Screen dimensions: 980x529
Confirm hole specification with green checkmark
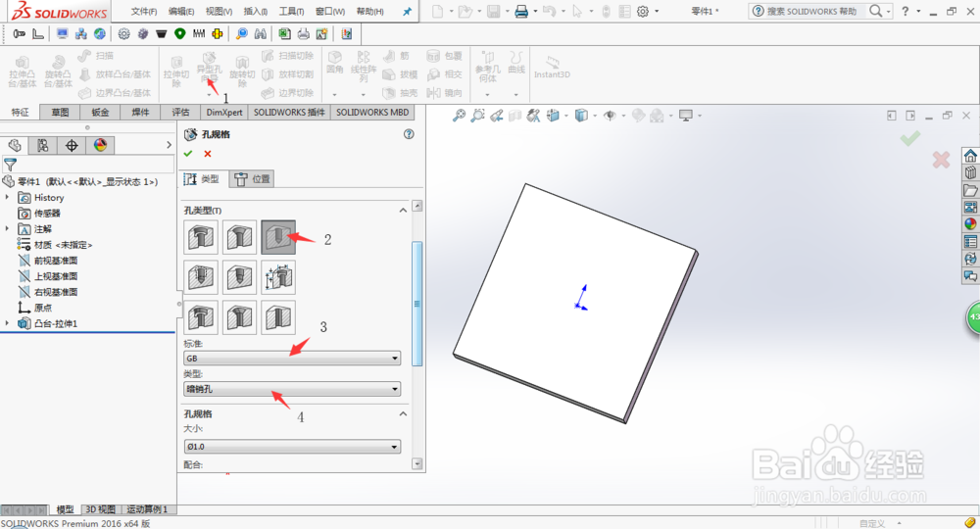(188, 154)
